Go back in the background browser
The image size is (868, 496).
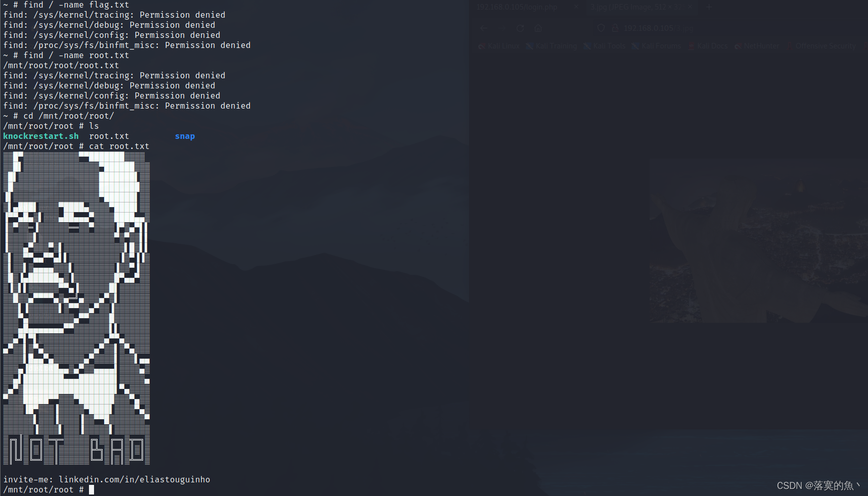[x=484, y=28]
